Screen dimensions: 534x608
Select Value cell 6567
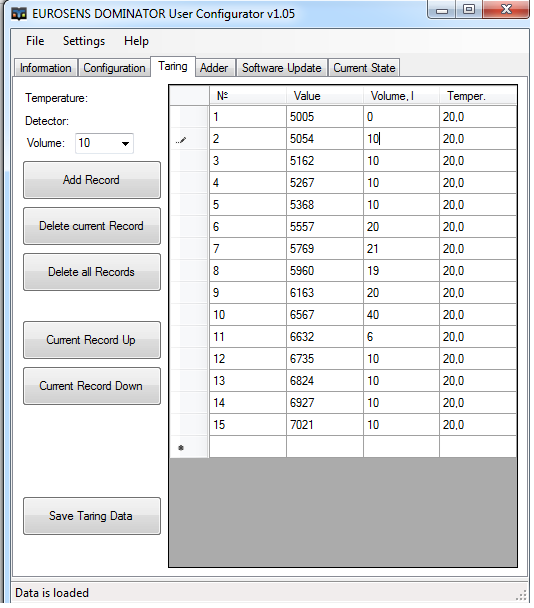[x=325, y=314]
